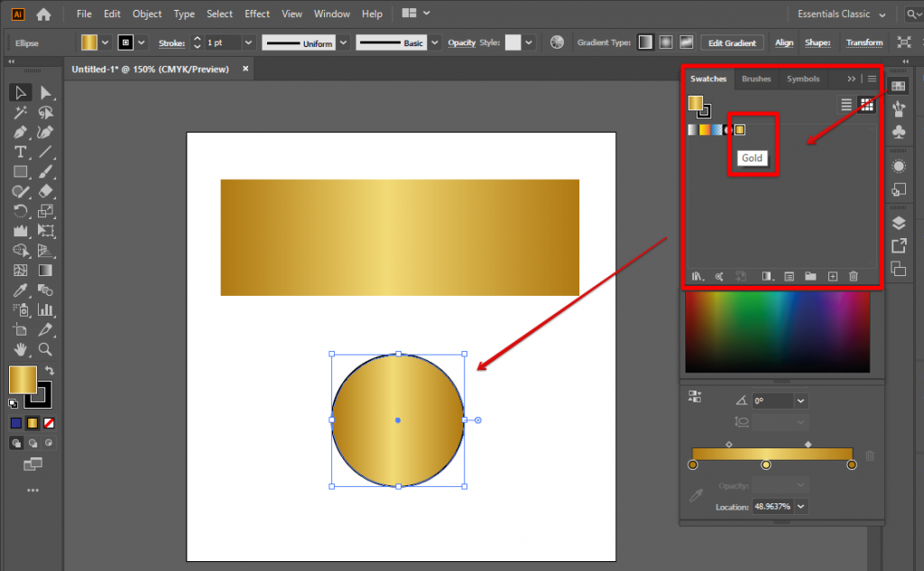Open the Essentials Classic workspace dropdown

tap(841, 14)
